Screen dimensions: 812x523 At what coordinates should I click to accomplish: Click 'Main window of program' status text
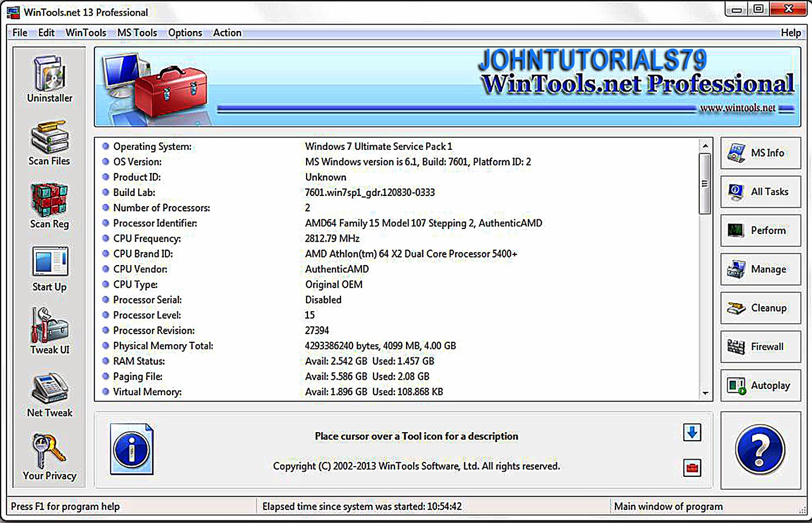[668, 506]
